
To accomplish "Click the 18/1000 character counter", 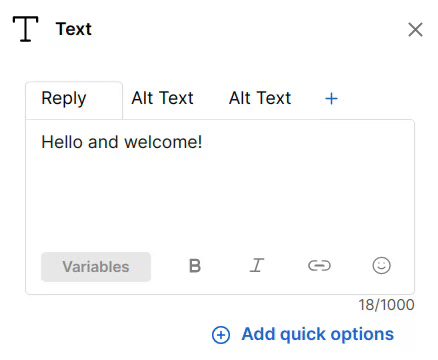I will tap(386, 305).
